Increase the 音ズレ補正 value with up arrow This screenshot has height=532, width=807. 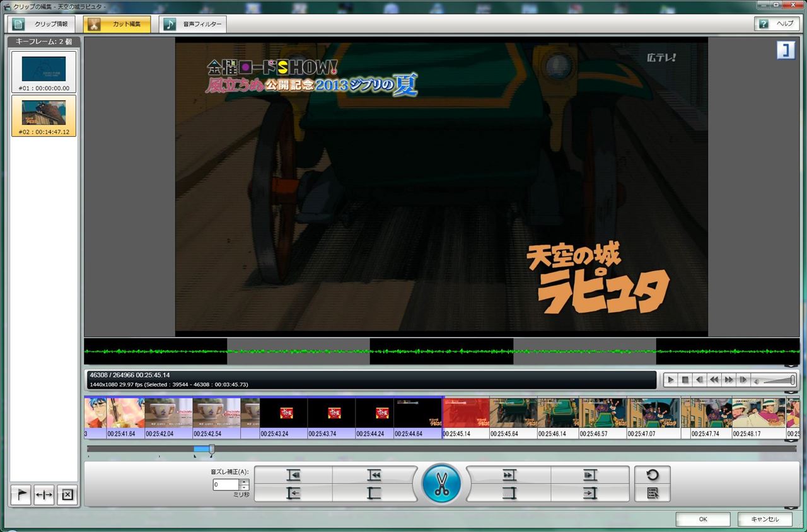point(245,482)
